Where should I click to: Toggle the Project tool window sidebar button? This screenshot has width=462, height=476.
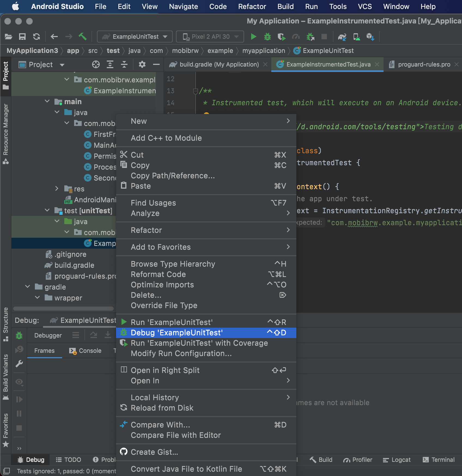(x=5, y=76)
